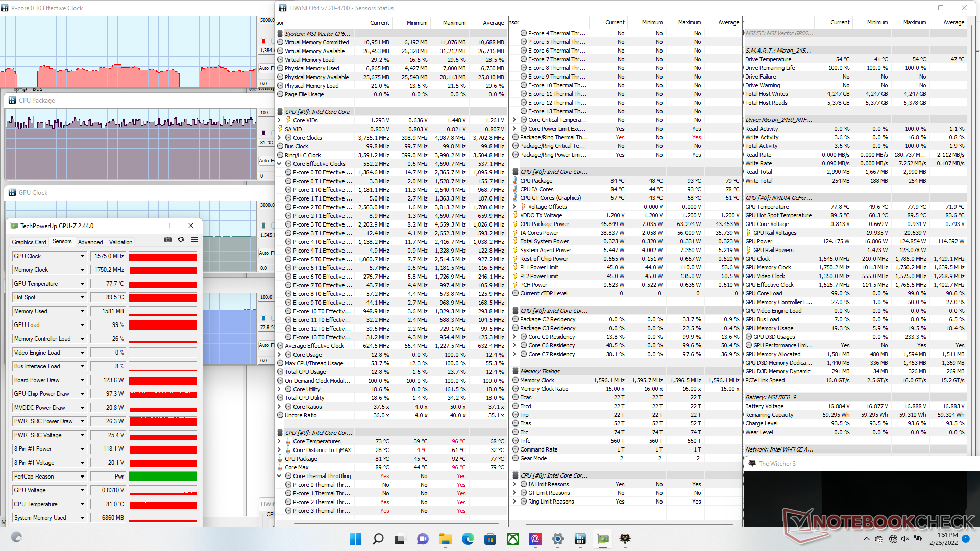980x551 pixels.
Task: Expand the Core Temperatures row
Action: click(x=279, y=441)
